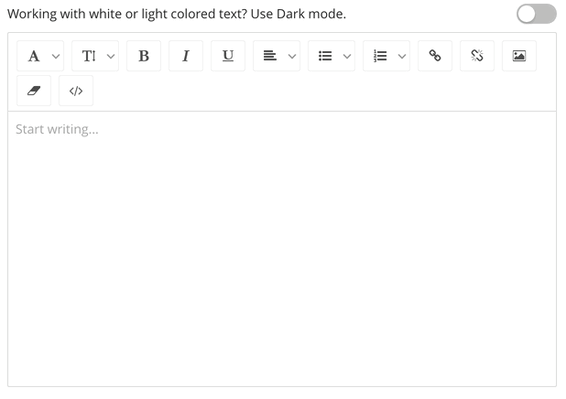Open the text size TI dropdown arrow

click(x=111, y=56)
